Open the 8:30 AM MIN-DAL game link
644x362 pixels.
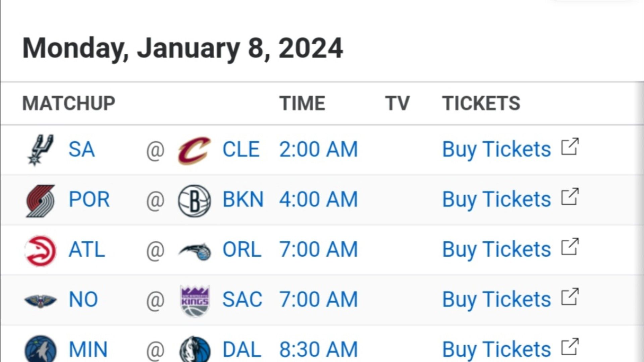point(318,350)
